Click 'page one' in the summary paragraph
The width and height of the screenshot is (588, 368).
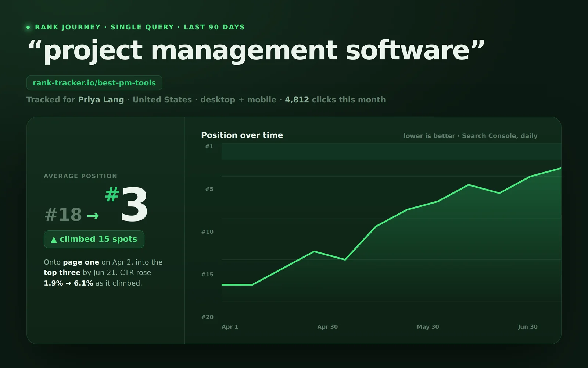pos(81,262)
